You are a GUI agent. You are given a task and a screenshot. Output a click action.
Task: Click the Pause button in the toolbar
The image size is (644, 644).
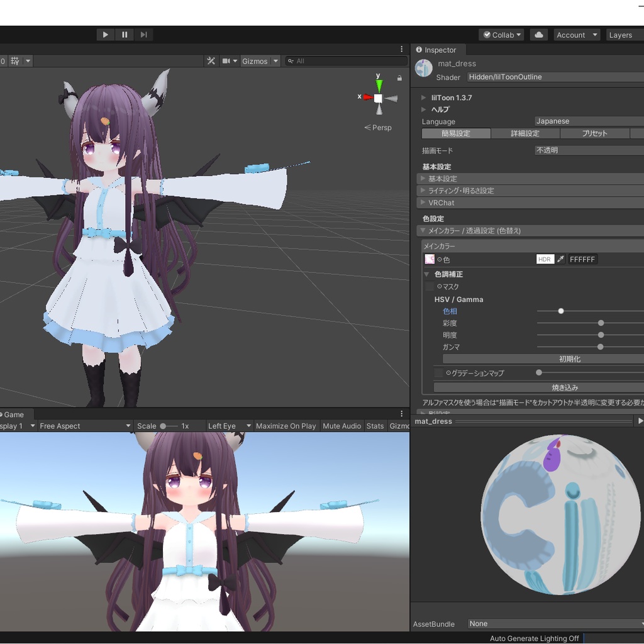124,35
